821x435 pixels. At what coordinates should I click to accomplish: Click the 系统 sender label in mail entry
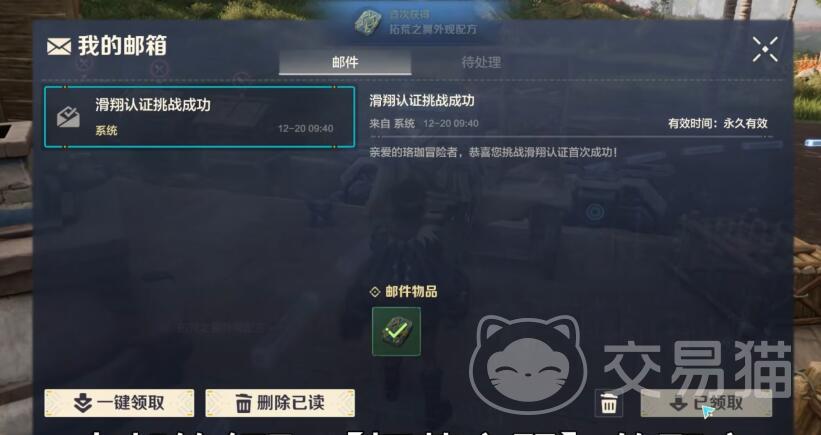(106, 130)
